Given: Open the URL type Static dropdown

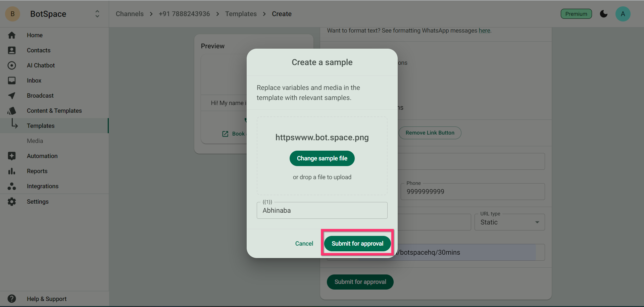Looking at the screenshot, I should (x=509, y=222).
